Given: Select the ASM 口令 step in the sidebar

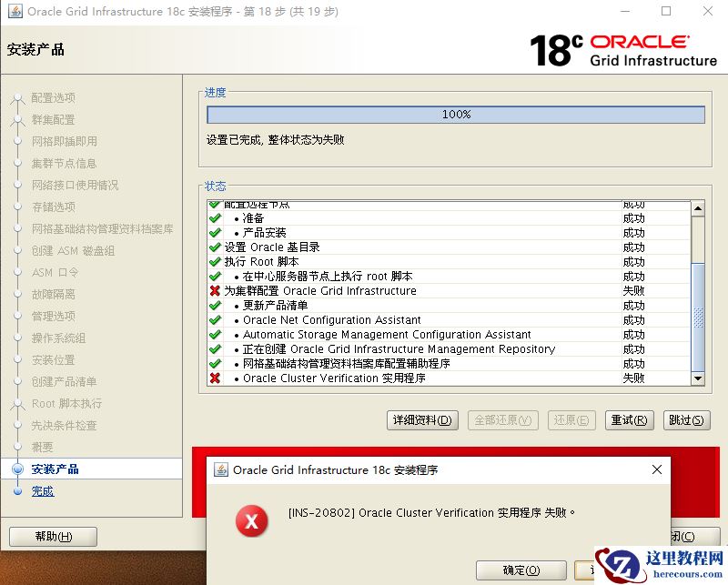Looking at the screenshot, I should coord(55,273).
